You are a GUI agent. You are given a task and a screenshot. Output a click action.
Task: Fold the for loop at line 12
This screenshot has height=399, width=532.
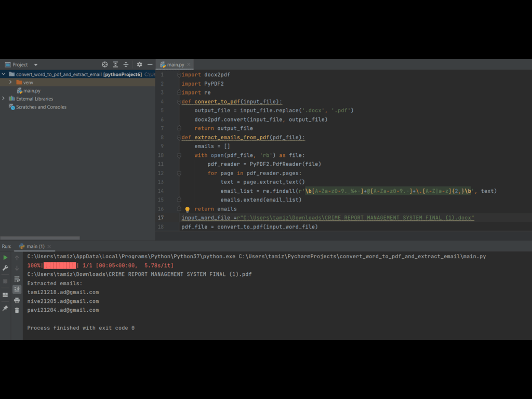pos(179,173)
